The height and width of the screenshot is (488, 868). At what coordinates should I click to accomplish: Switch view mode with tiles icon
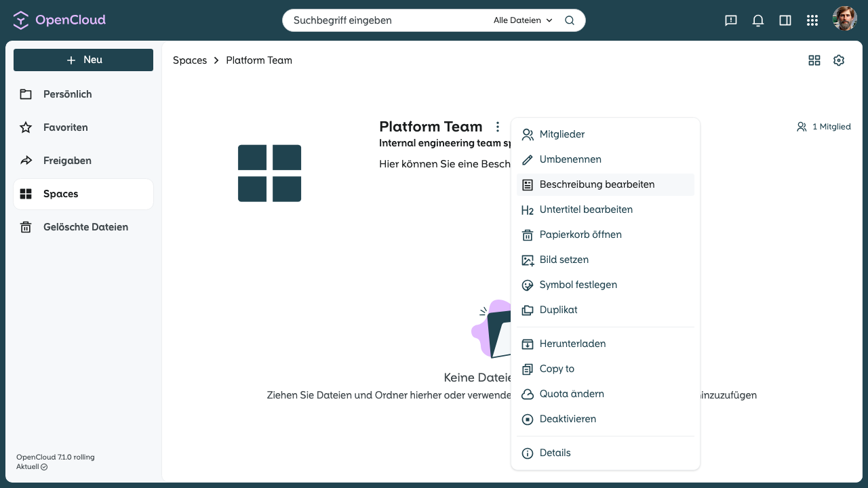point(814,60)
